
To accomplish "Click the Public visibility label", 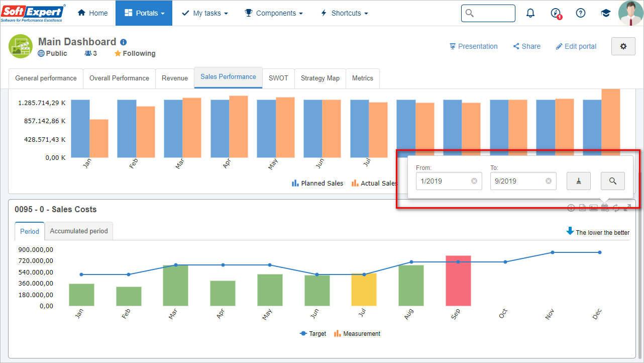I will click(52, 53).
